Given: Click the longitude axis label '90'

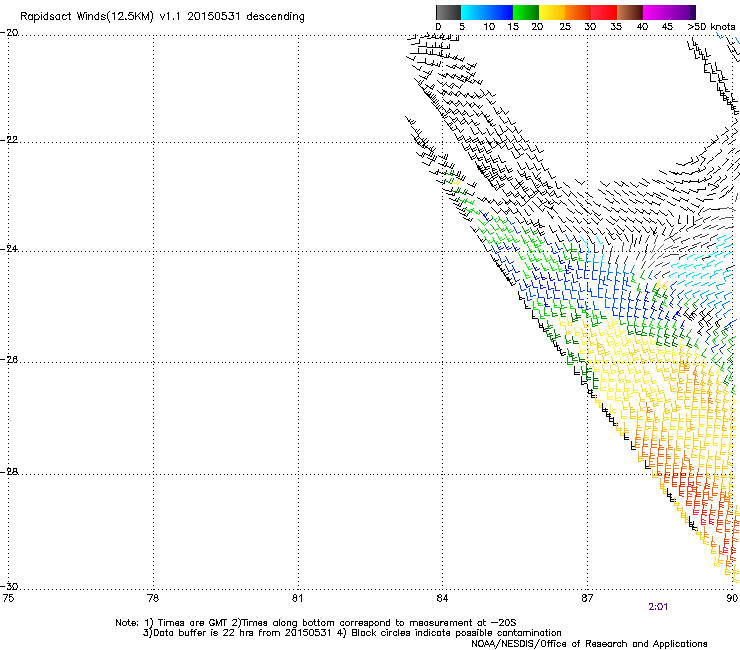Looking at the screenshot, I should [x=732, y=599].
